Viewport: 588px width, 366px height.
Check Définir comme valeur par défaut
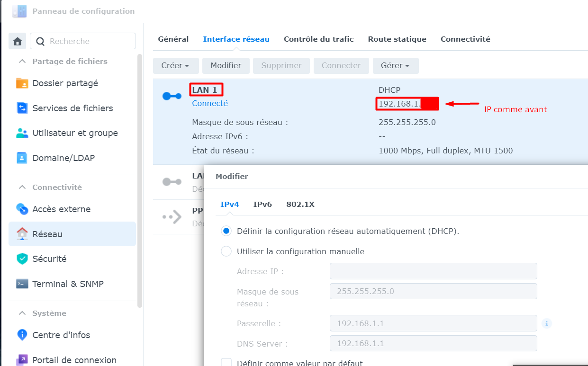(x=226, y=363)
